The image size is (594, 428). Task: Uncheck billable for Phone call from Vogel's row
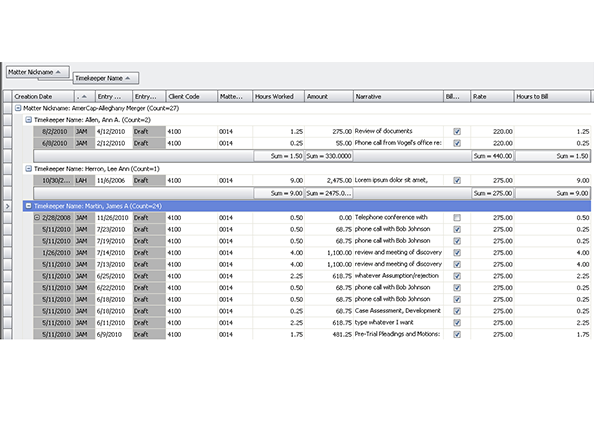pyautogui.click(x=457, y=143)
